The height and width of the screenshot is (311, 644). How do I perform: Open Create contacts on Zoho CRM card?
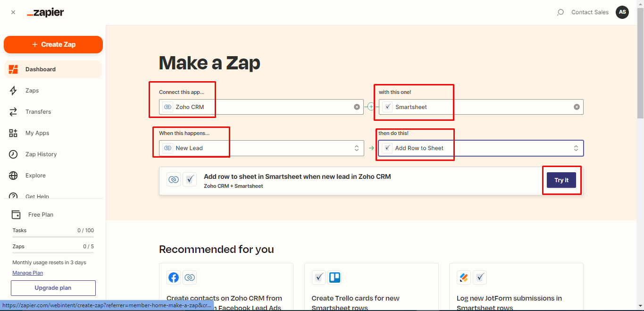click(x=226, y=287)
